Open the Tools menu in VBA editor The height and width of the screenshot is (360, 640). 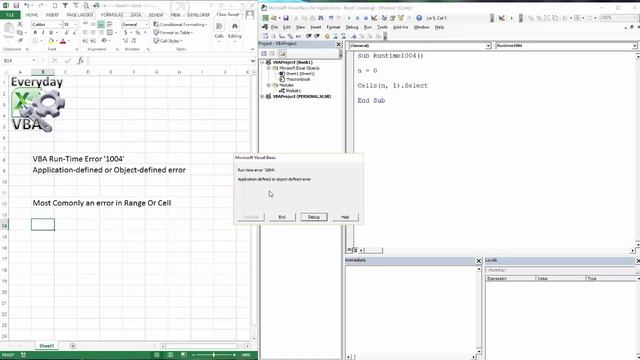click(x=382, y=27)
